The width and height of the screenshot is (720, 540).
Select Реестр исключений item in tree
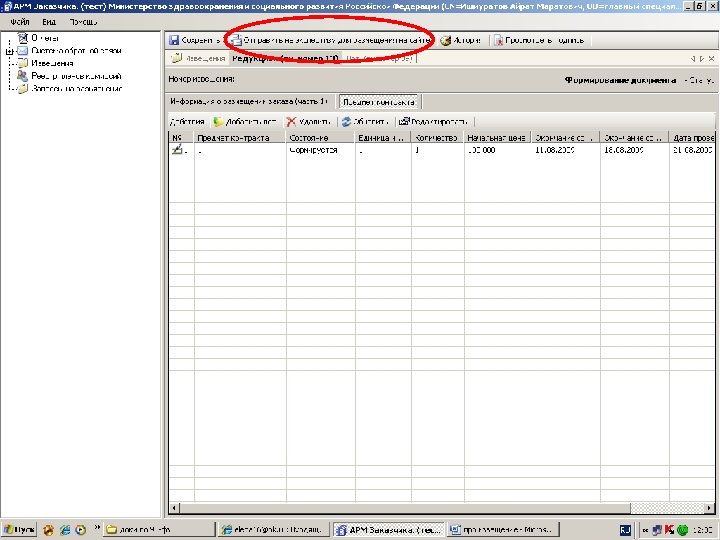(76, 76)
